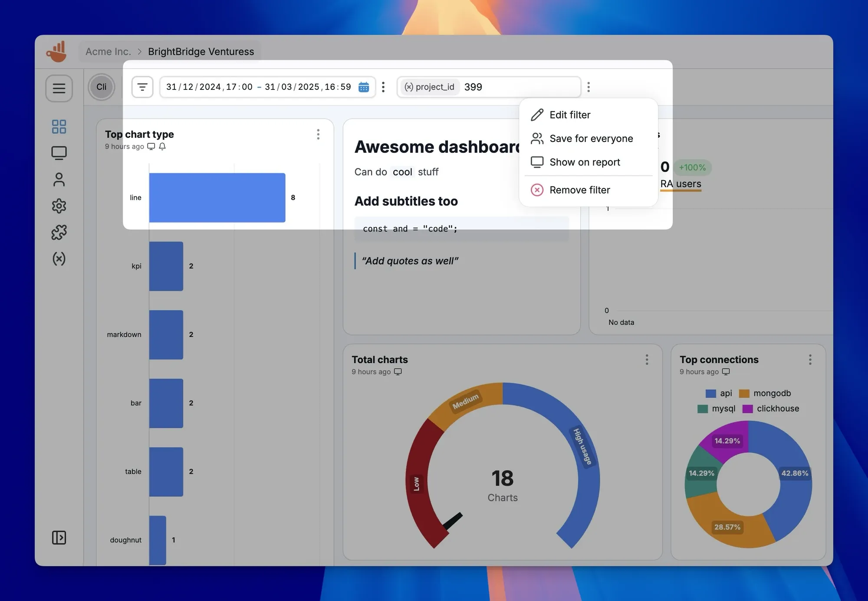Open the Total charts three-dot menu
Viewport: 868px width, 601px height.
coord(647,360)
